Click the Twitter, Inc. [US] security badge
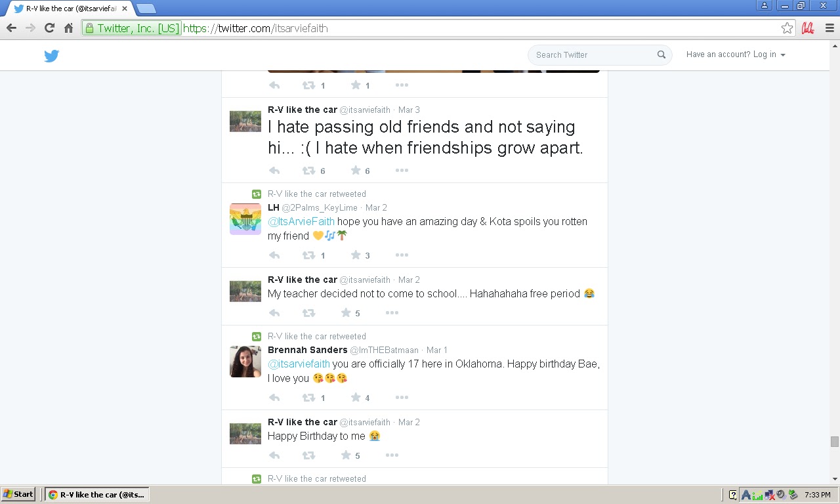 [131, 28]
